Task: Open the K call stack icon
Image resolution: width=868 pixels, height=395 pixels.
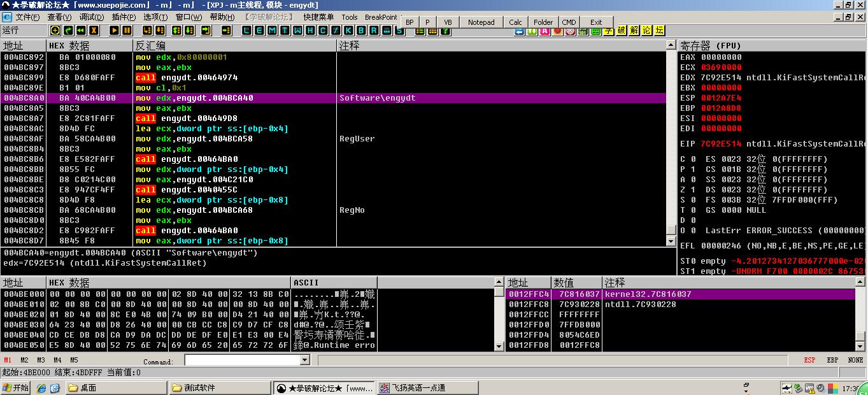Action: click(348, 31)
